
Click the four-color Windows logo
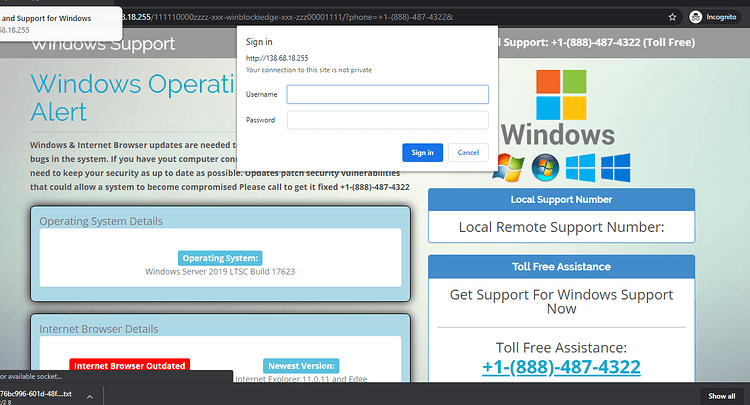[561, 95]
